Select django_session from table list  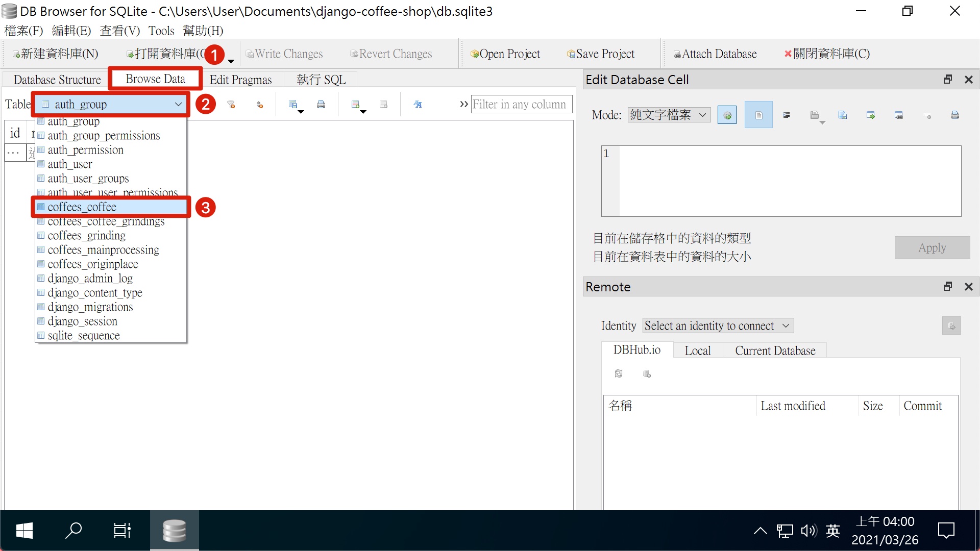coord(111,321)
